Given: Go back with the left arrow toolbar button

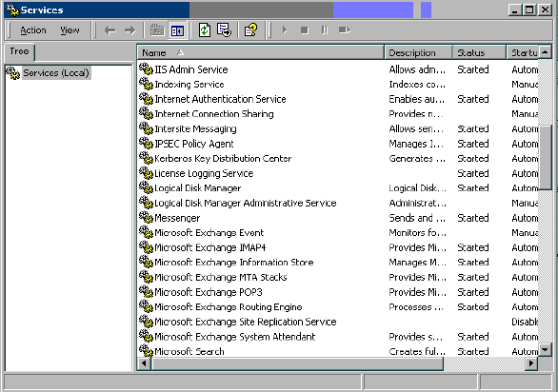Looking at the screenshot, I should pos(110,30).
